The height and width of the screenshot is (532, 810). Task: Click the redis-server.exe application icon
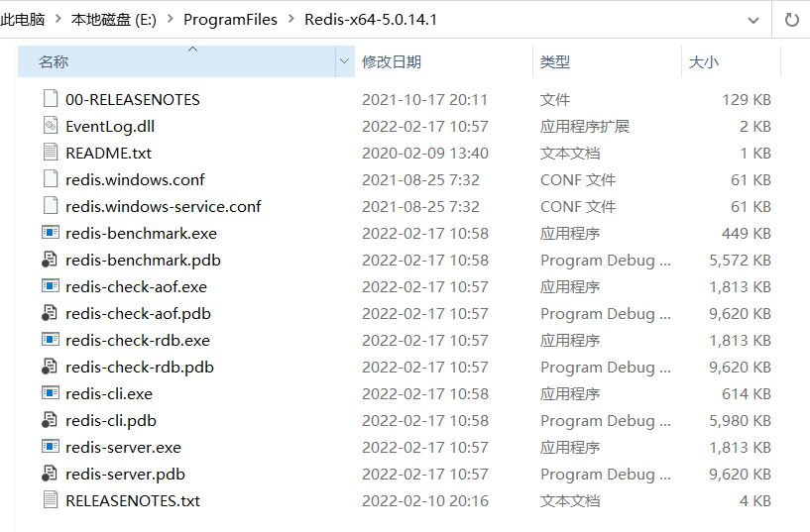click(x=51, y=447)
